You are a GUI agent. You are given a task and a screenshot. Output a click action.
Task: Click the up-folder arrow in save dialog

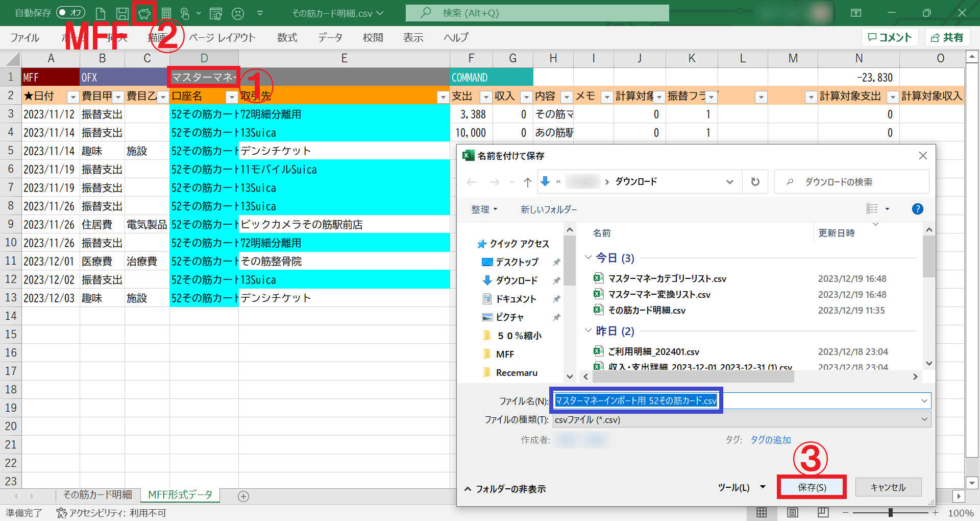point(528,182)
